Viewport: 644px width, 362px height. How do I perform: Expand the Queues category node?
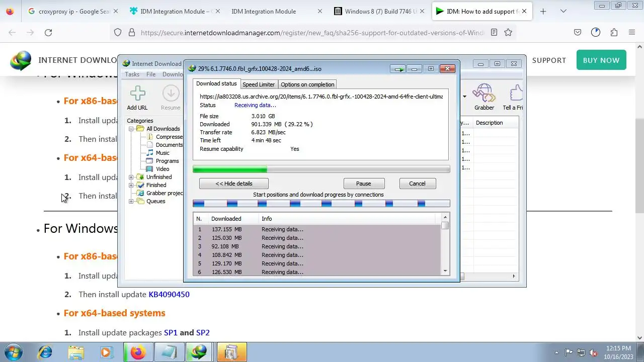(131, 201)
